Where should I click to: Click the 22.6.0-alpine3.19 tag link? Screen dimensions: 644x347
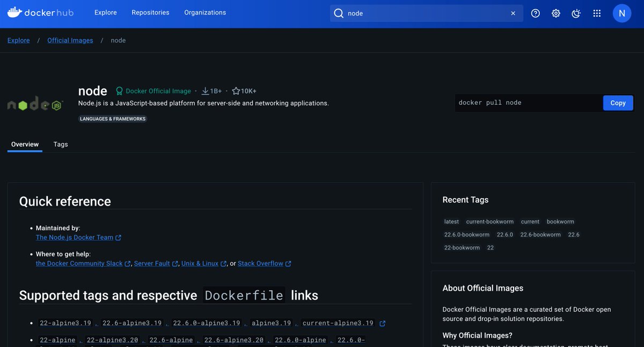(x=207, y=323)
